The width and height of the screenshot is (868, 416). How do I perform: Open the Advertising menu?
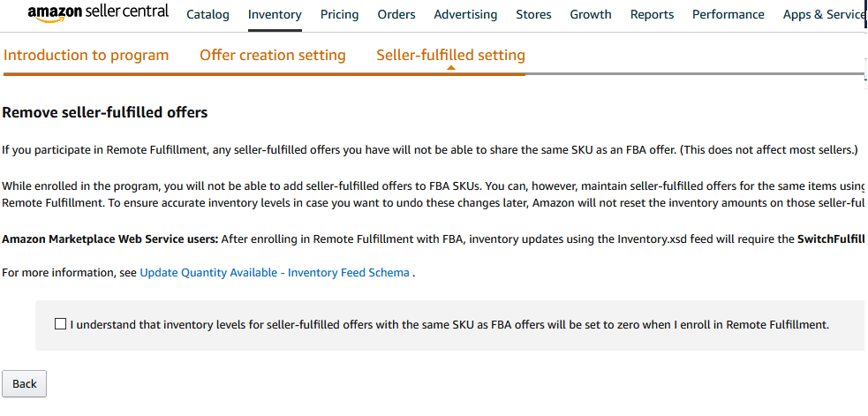tap(465, 15)
